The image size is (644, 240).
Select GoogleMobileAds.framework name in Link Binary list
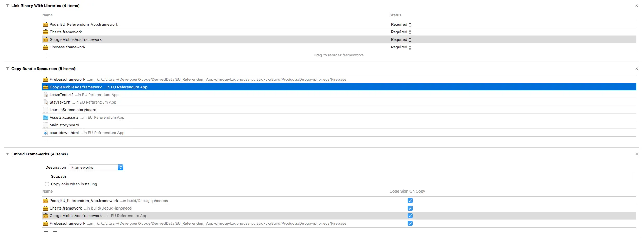[x=76, y=39]
